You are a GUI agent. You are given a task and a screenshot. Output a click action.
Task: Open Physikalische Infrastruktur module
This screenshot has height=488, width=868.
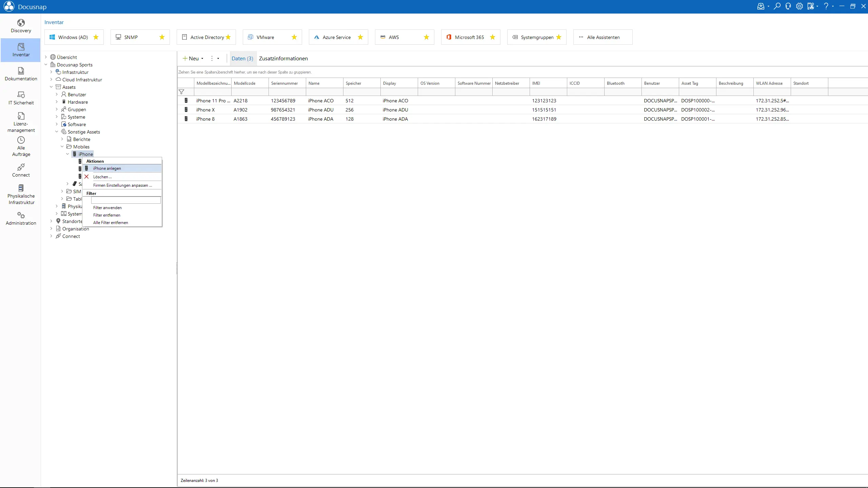coord(21,195)
